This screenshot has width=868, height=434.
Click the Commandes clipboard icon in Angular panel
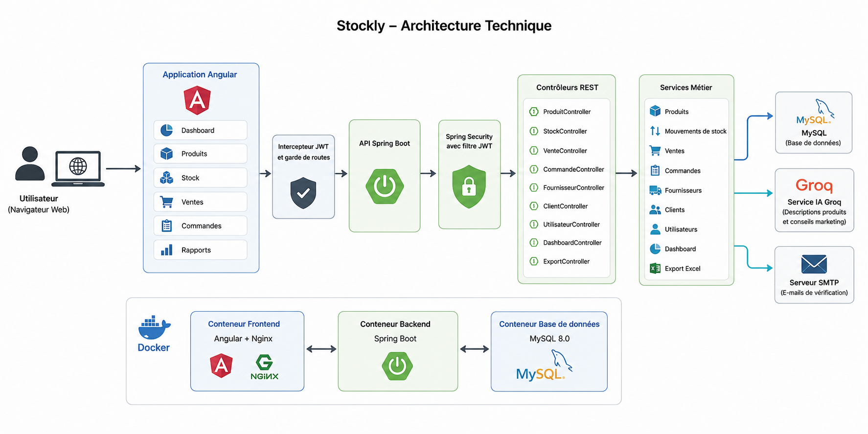pyautogui.click(x=167, y=226)
